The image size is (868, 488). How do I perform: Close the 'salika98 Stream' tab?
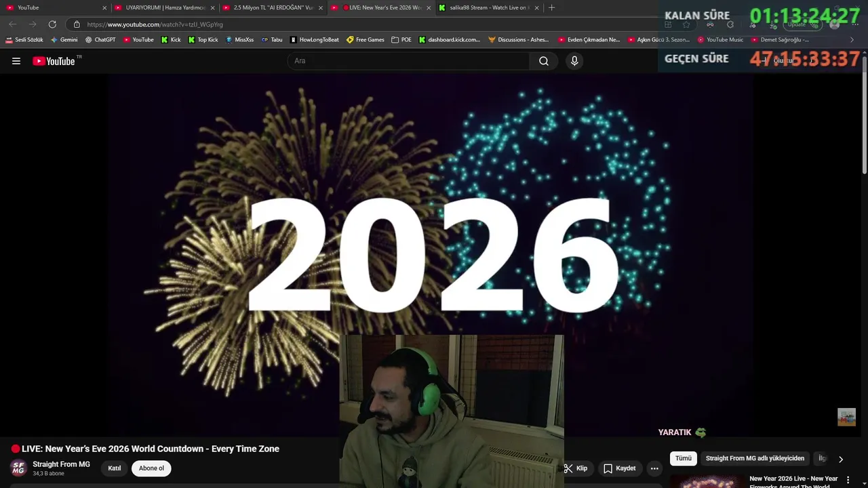pos(537,8)
